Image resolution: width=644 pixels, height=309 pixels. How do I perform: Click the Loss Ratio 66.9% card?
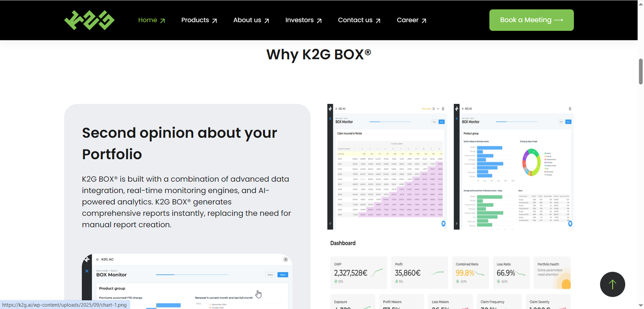tap(511, 273)
